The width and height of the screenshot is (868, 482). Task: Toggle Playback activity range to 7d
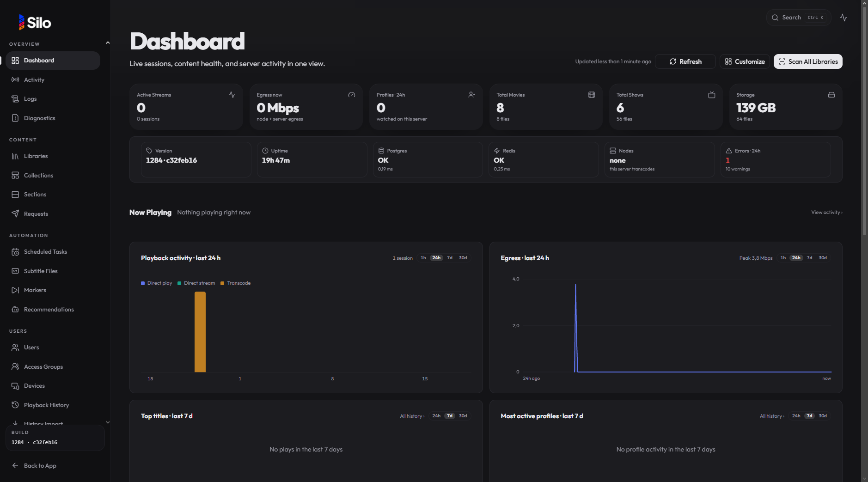tap(450, 258)
